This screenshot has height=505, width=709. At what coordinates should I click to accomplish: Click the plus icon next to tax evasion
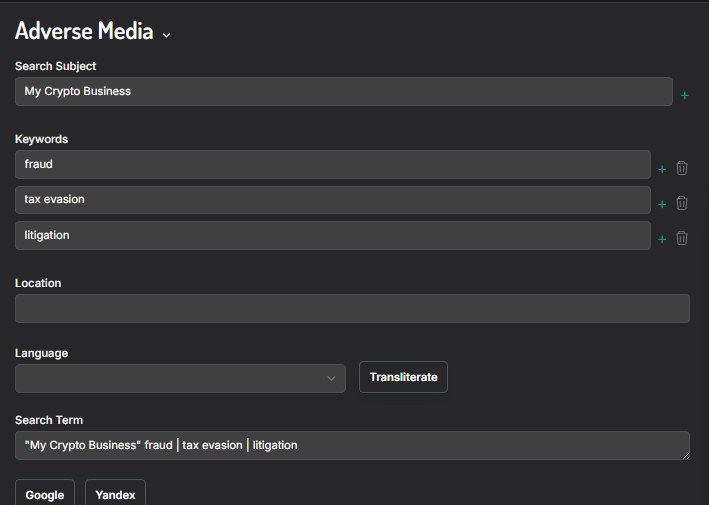(x=662, y=204)
